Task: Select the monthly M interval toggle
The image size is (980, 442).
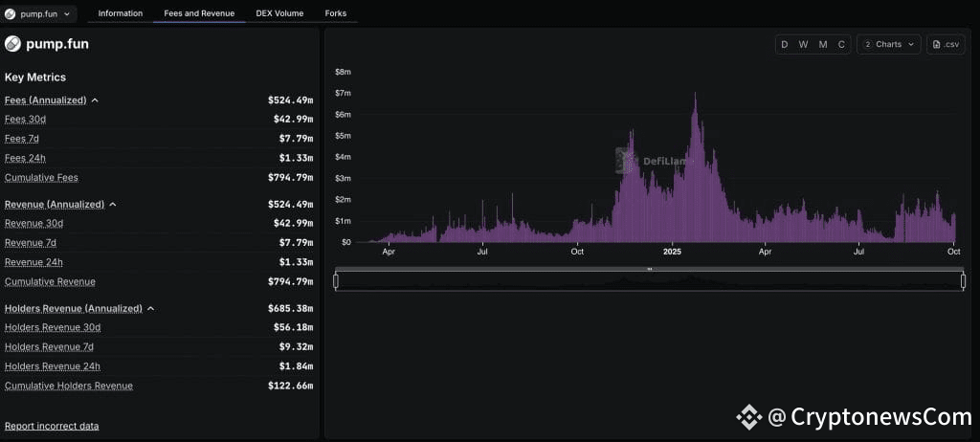Action: point(823,44)
